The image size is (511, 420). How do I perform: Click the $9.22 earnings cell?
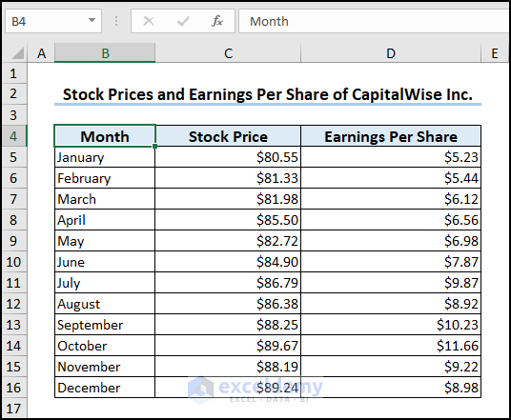click(x=391, y=367)
